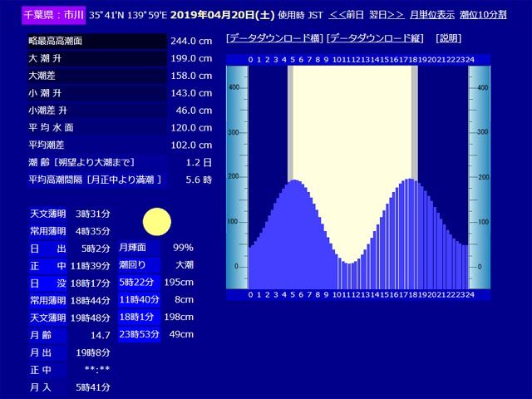Click the 月輝面 label

click(133, 248)
